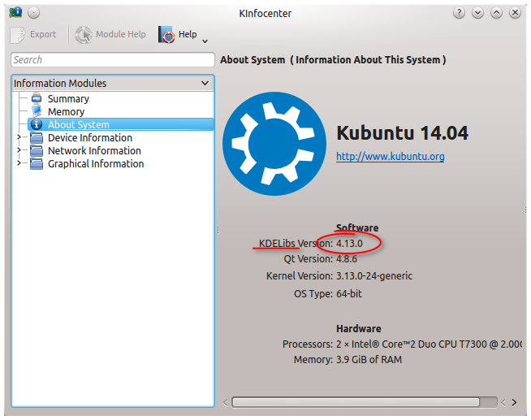Click the Export toolbar button
The height and width of the screenshot is (420, 531).
tap(33, 35)
